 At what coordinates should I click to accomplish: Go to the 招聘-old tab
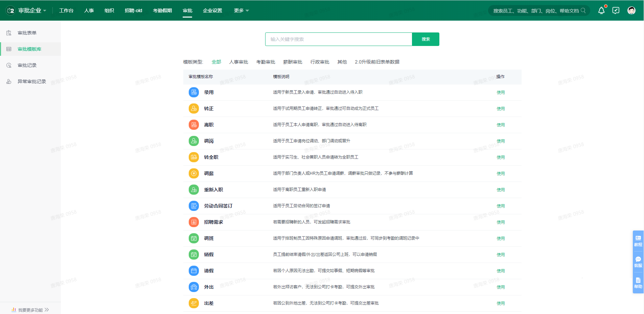[x=133, y=10]
